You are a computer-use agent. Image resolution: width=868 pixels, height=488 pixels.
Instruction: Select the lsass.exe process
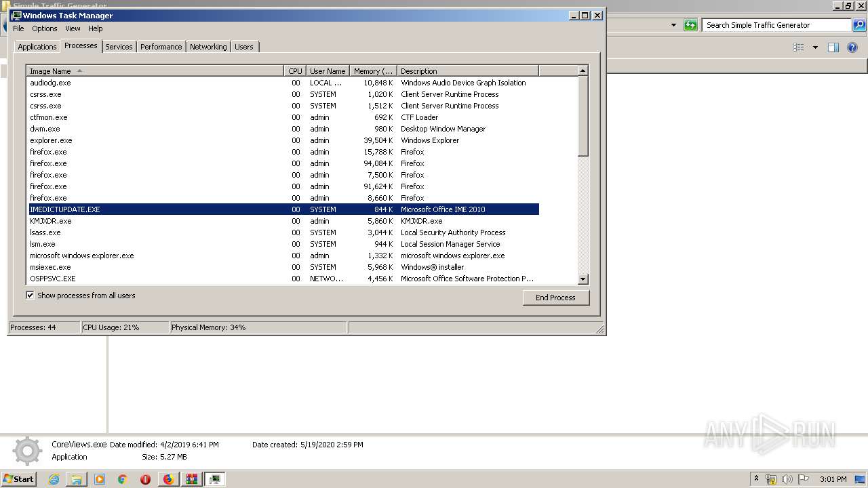283,232
